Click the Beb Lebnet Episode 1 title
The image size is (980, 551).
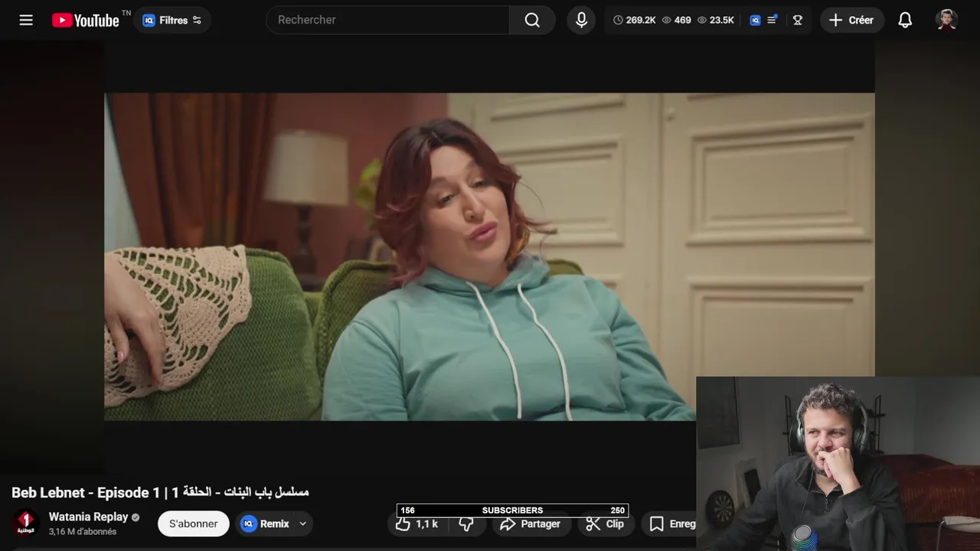tap(160, 492)
